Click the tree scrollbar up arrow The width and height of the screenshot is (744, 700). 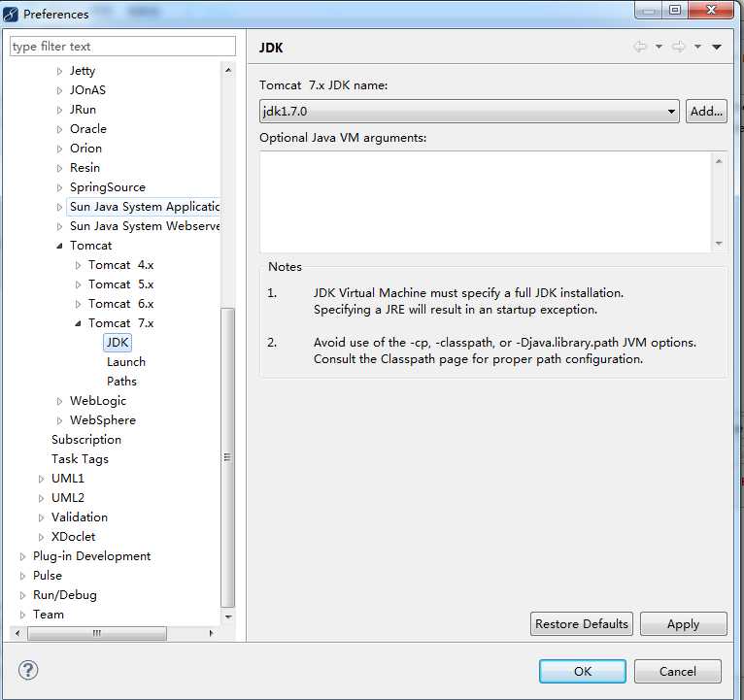[x=228, y=70]
